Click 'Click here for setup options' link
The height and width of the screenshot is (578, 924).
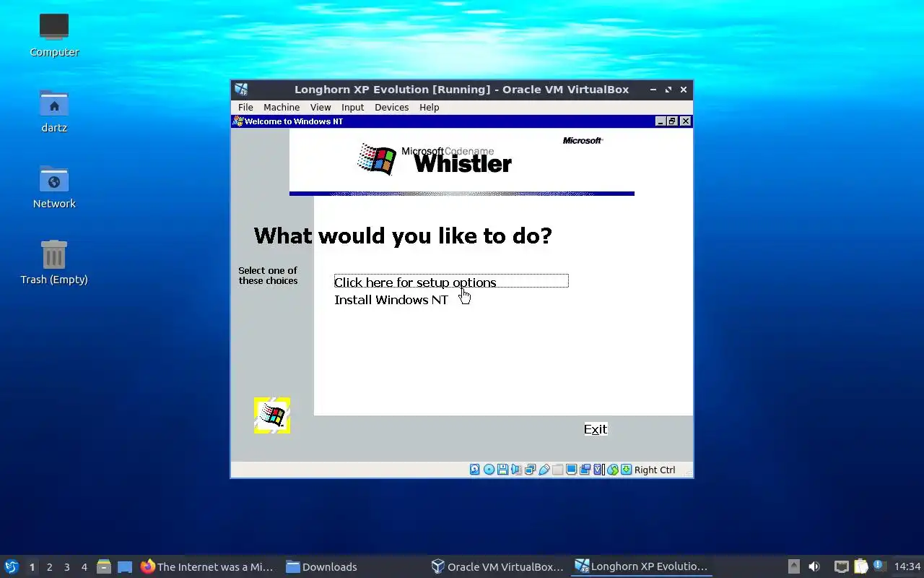click(x=451, y=281)
